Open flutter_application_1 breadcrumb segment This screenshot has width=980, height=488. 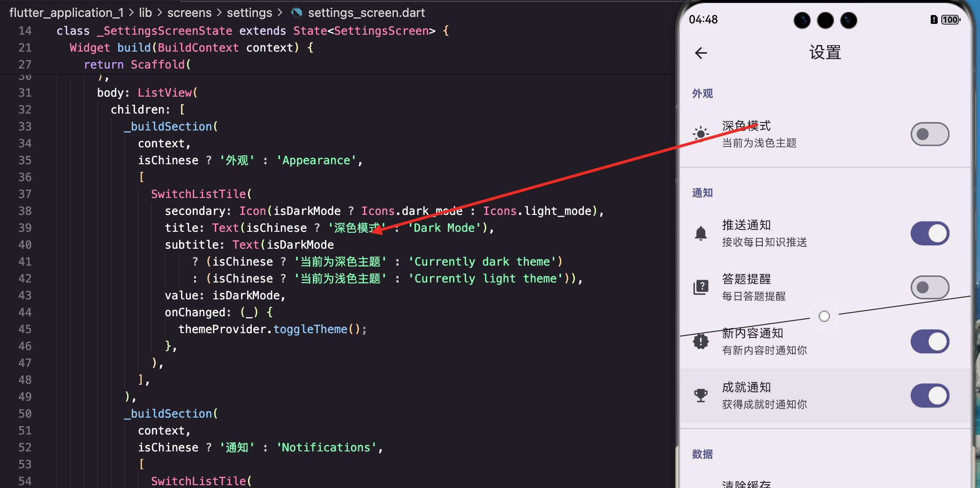coord(66,13)
